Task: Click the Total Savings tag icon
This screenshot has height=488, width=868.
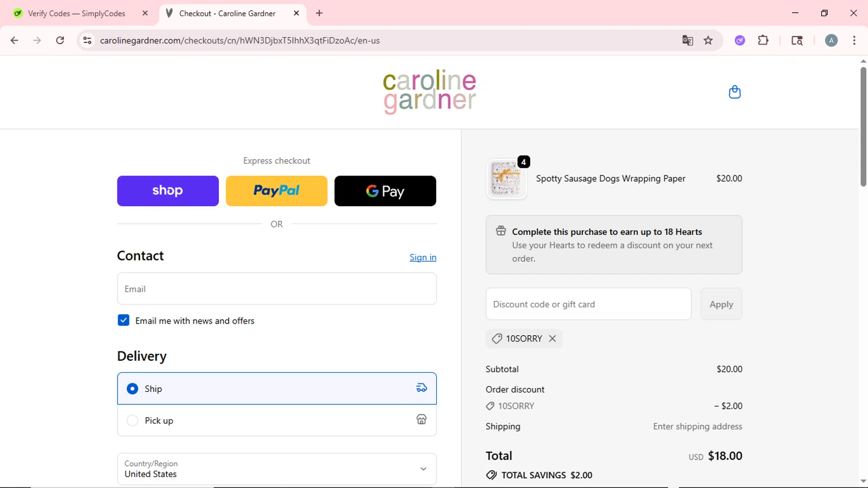Action: (491, 475)
